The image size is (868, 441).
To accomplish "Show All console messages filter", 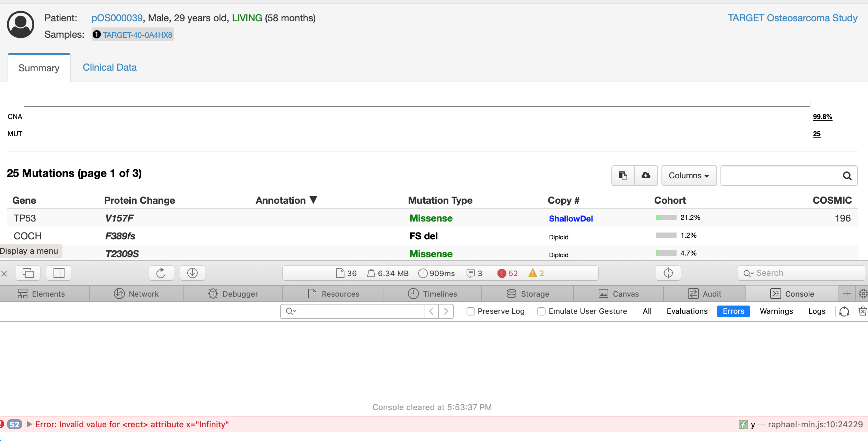I will click(647, 311).
